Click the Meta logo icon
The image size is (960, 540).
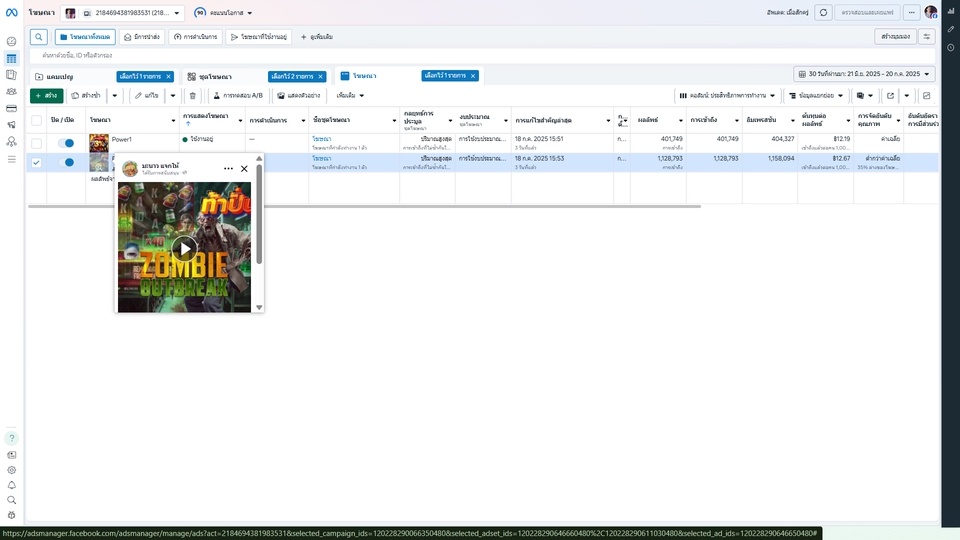tap(11, 13)
